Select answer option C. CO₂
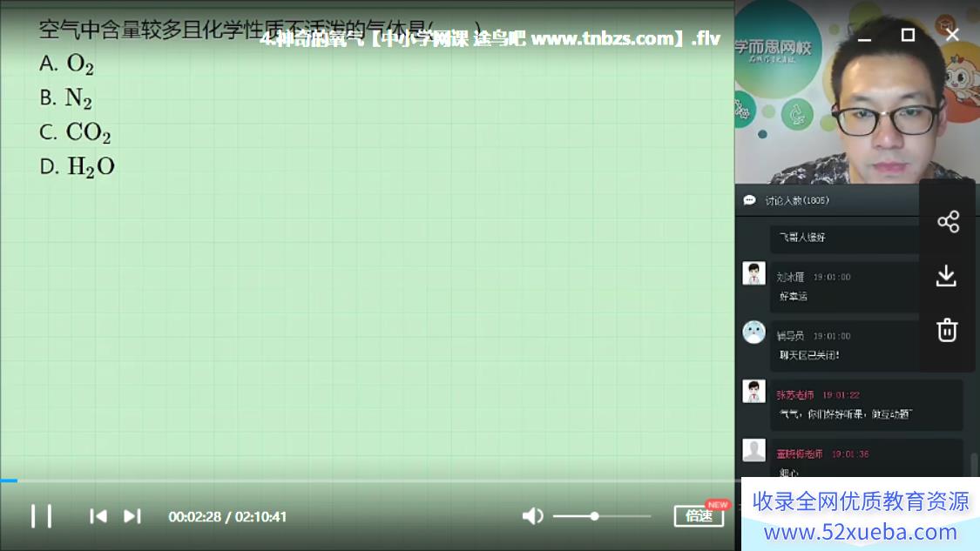The image size is (980, 551). point(75,131)
